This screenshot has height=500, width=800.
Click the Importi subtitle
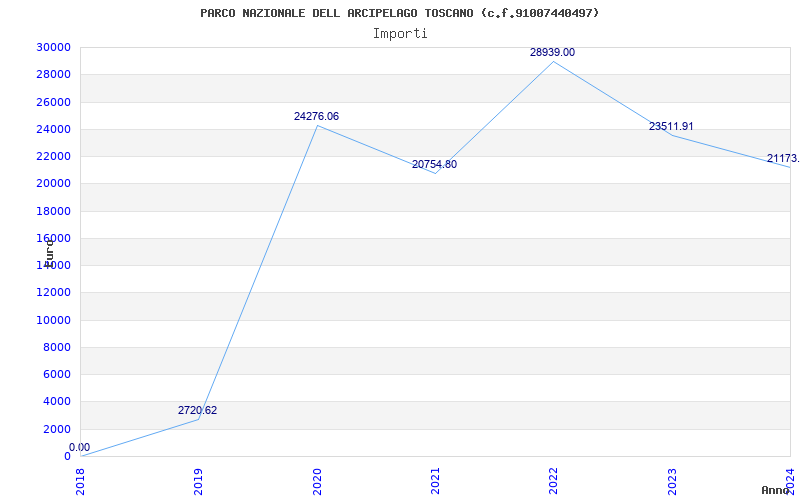pos(400,34)
